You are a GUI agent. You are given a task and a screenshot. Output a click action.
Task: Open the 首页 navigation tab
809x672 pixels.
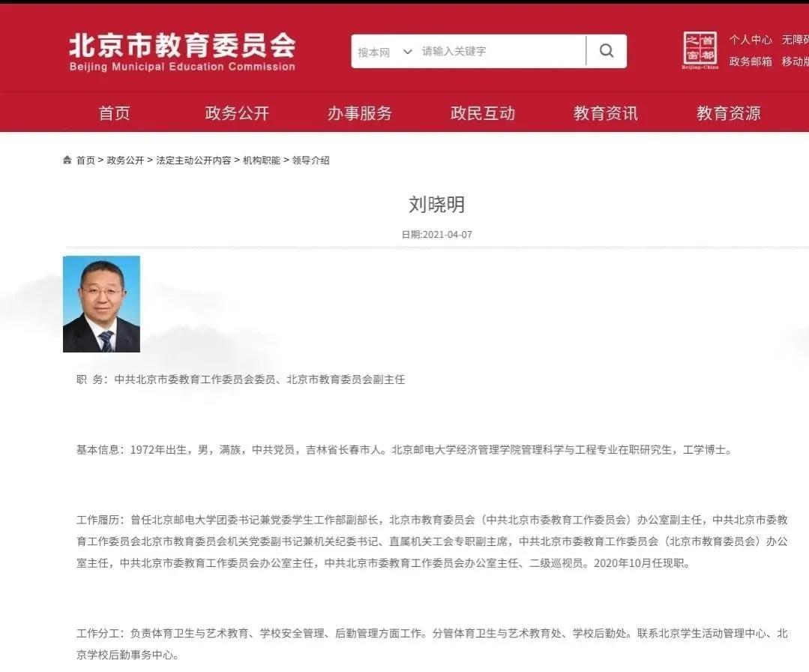114,113
